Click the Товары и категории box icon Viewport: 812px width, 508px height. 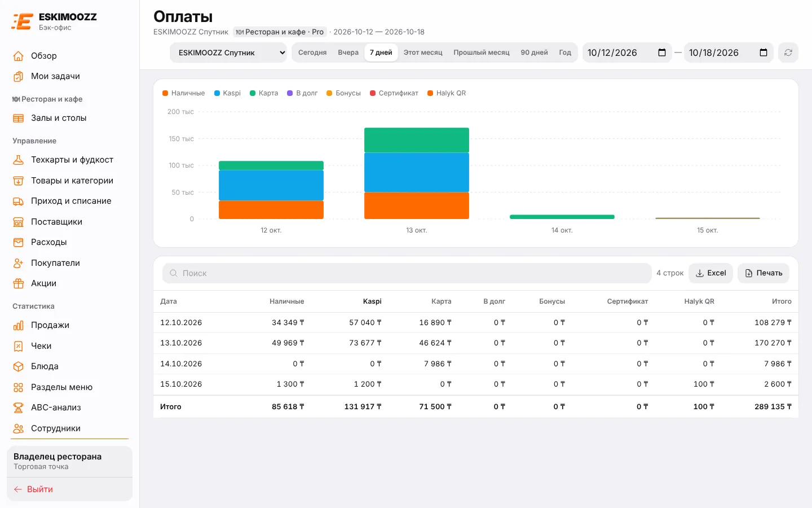(19, 181)
